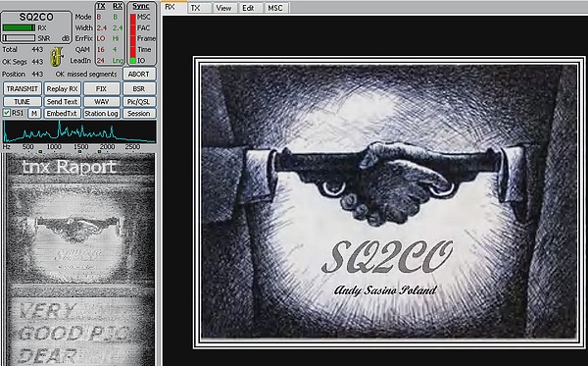This screenshot has height=366, width=588.
Task: Click the TUNE button
Action: click(23, 101)
